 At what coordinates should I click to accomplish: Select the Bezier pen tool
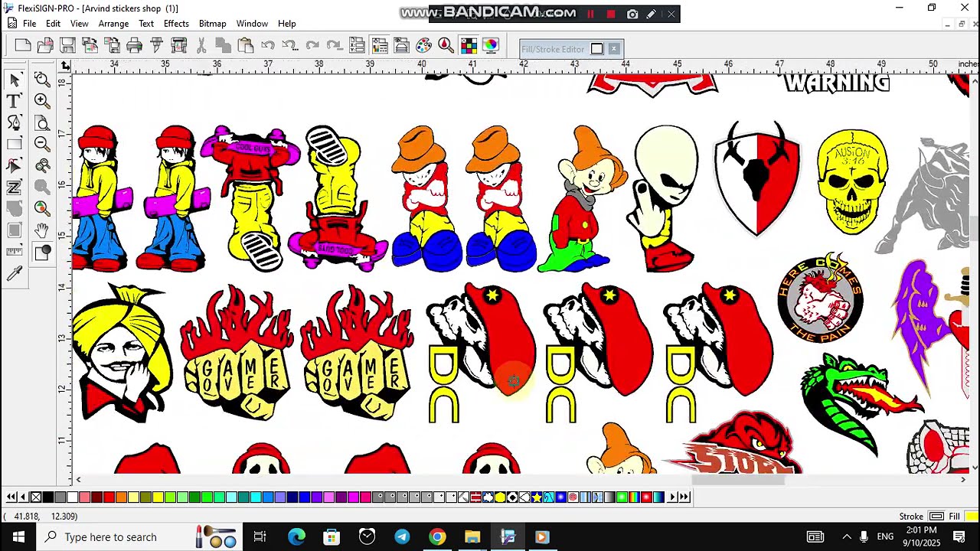pos(14,122)
